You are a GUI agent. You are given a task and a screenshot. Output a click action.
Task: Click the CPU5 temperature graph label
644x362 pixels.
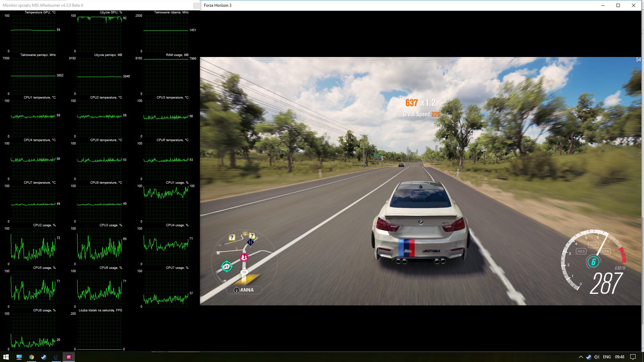[x=106, y=140]
